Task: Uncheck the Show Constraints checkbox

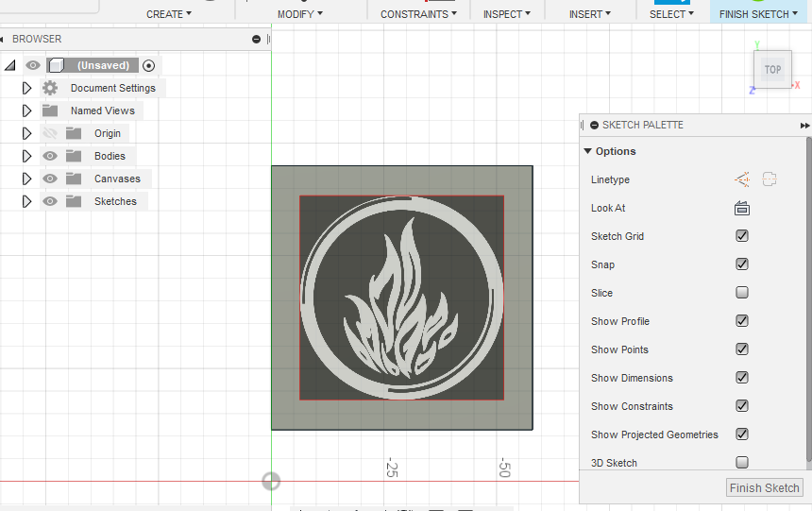Action: coord(742,406)
